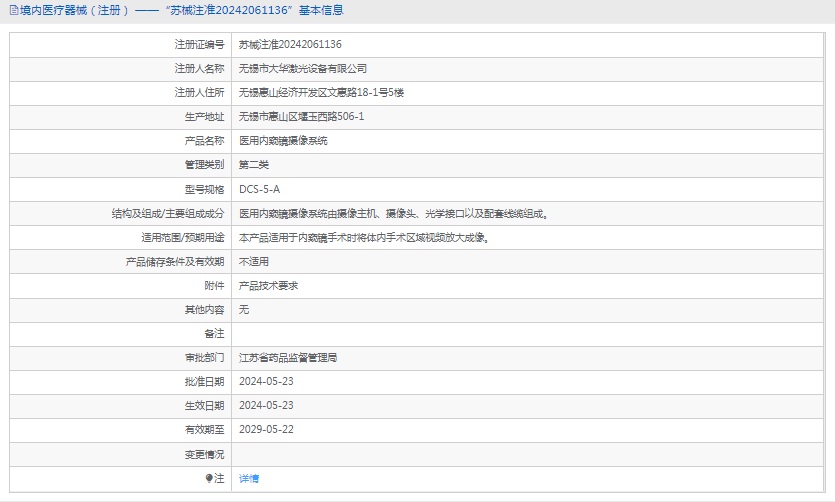Click the 型号规格 label
Viewport: 835px width, 502px height.
(204, 190)
